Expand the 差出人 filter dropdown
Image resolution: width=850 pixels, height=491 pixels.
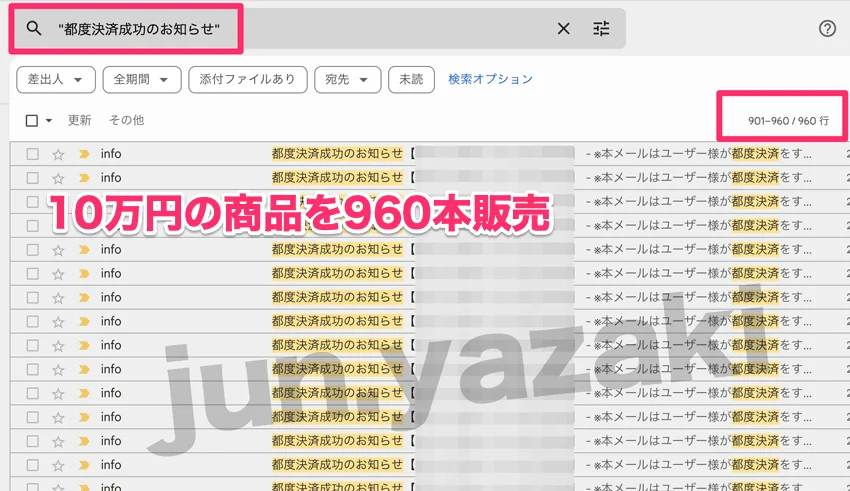pos(56,80)
